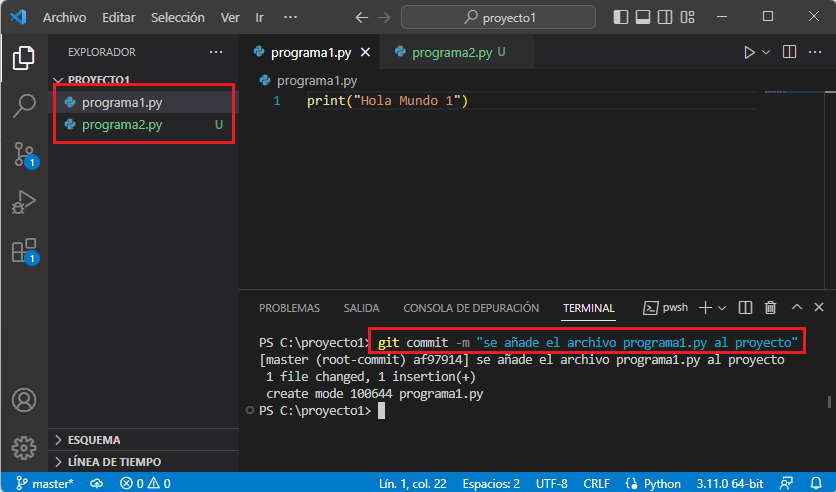Switch to CONSOLA DE DEPURACIÓN panel tab

click(x=471, y=308)
